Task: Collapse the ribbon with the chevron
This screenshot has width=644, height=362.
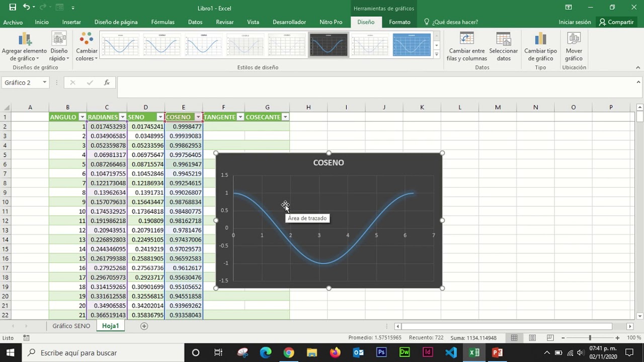Action: tap(638, 67)
